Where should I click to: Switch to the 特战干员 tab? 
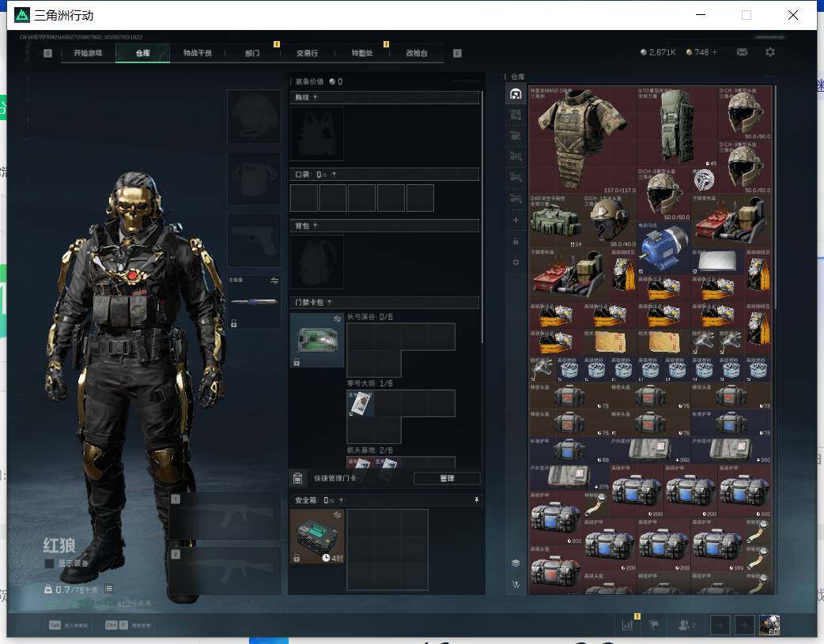pos(198,53)
